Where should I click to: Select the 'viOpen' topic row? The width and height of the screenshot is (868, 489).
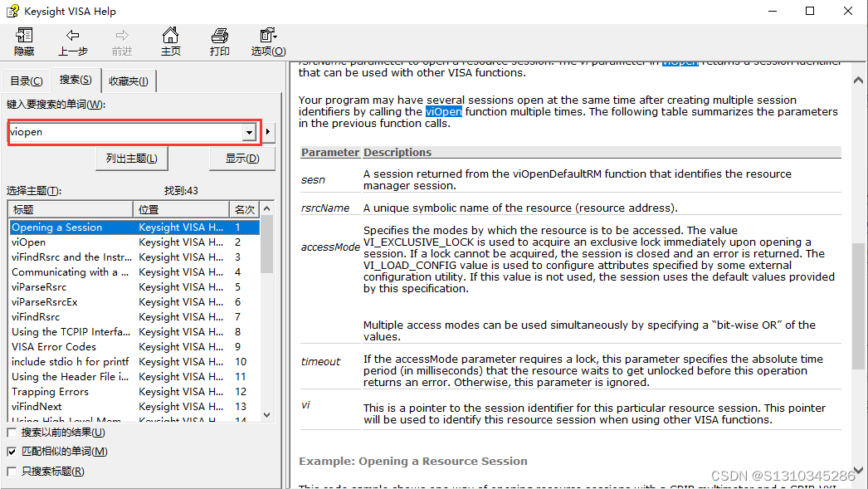pyautogui.click(x=134, y=242)
